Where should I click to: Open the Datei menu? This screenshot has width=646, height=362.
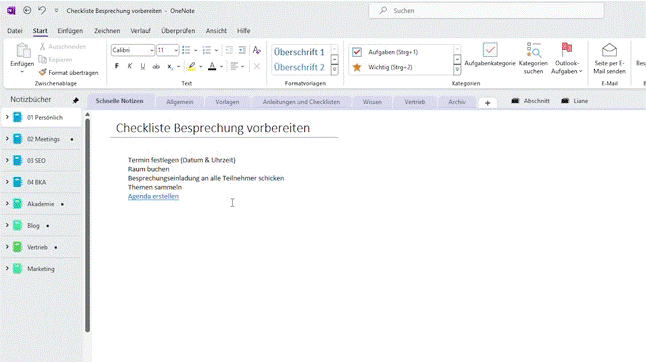(x=15, y=31)
